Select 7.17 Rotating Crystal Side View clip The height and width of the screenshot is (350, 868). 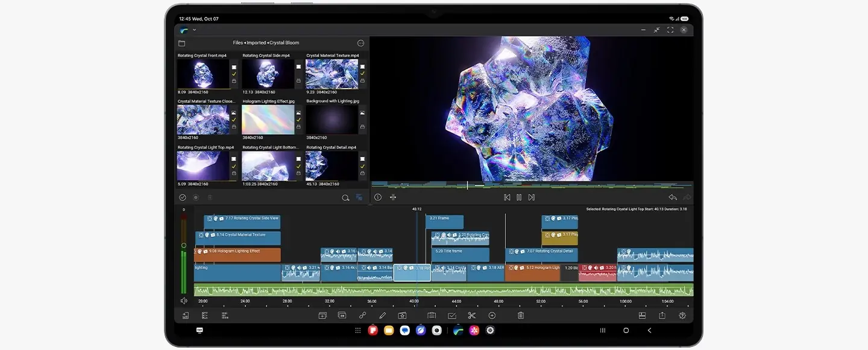242,221
